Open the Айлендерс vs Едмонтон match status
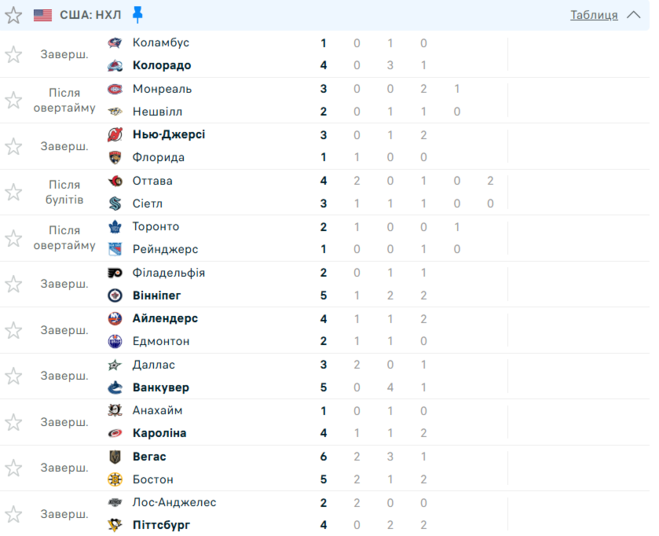This screenshot has height=536, width=659. pos(64,330)
